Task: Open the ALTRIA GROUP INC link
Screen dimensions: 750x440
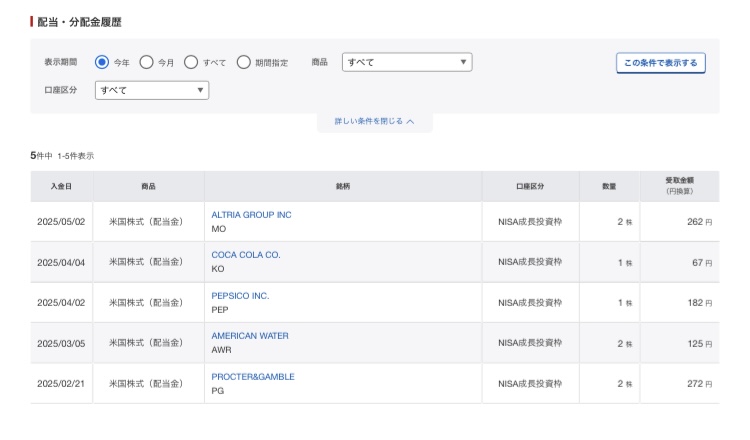Action: pyautogui.click(x=251, y=215)
